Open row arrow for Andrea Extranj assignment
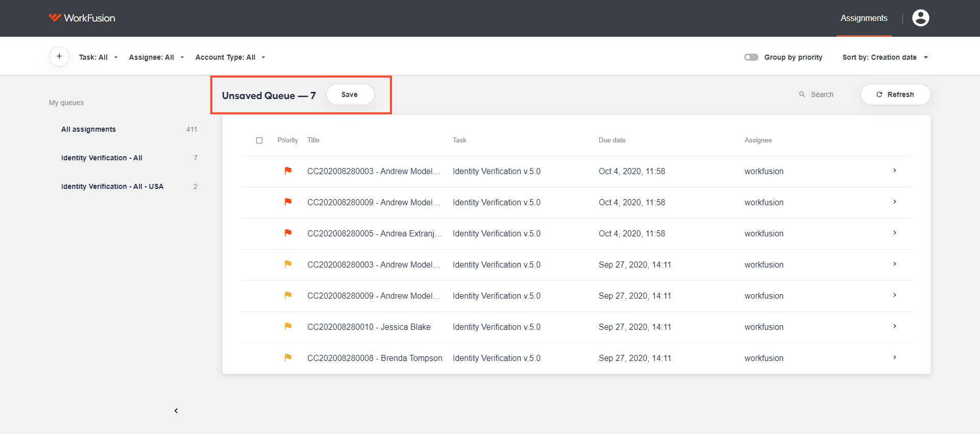Screen dimensions: 980x434 (x=895, y=233)
